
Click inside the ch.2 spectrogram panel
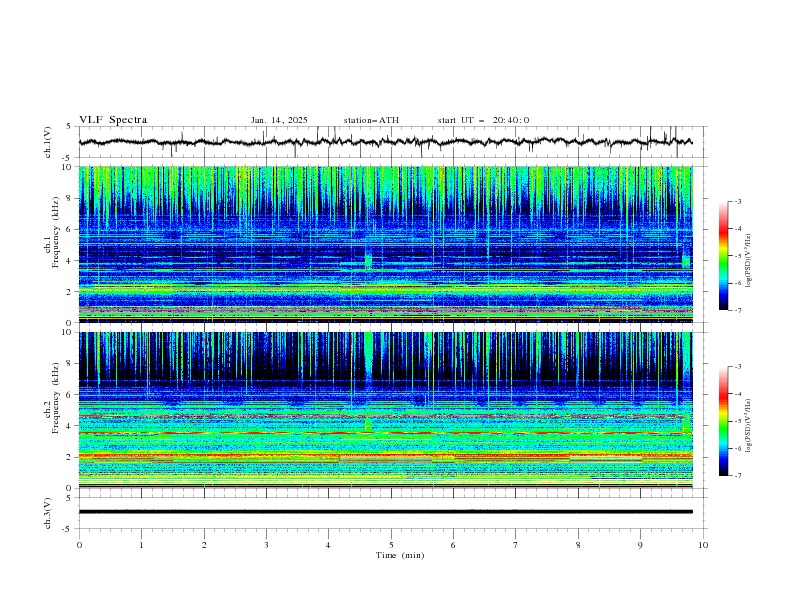(385, 410)
